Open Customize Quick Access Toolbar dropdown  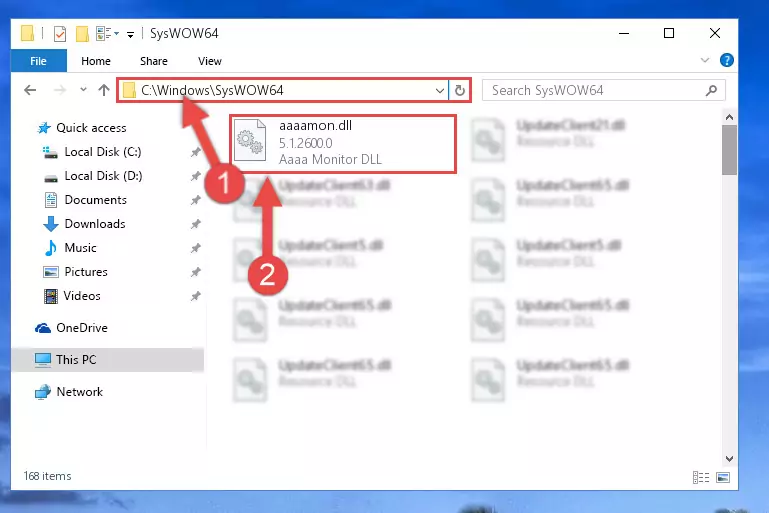(x=130, y=34)
